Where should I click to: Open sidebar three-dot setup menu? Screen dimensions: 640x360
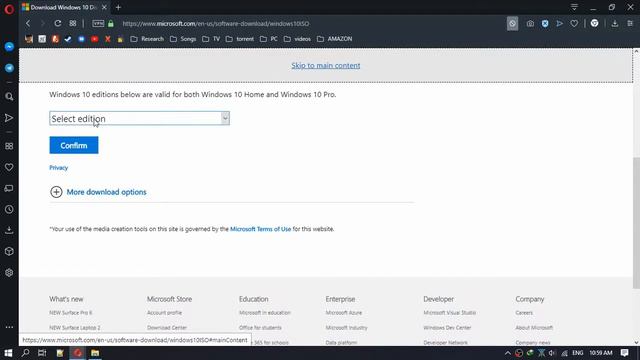click(9, 327)
